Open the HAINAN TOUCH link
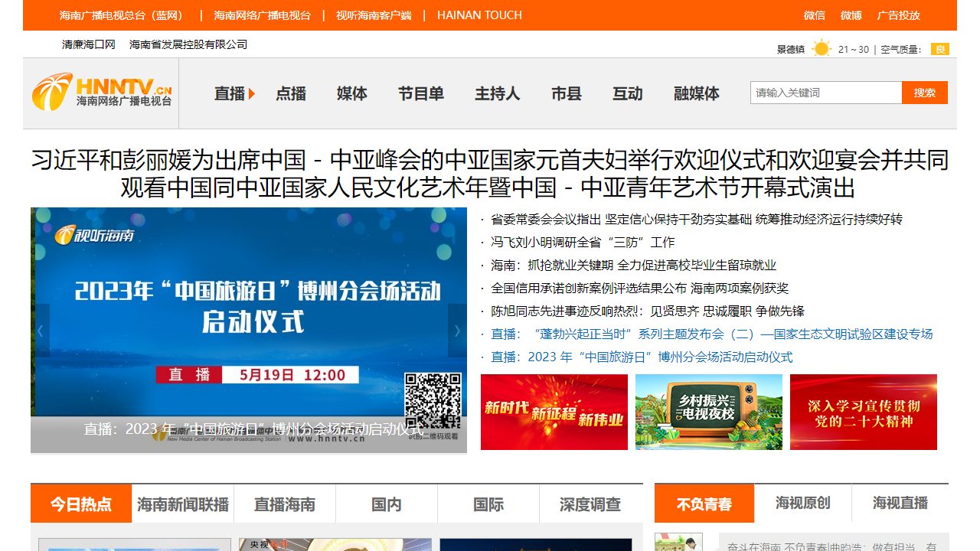Screen dimensions: 980x551 (479, 15)
